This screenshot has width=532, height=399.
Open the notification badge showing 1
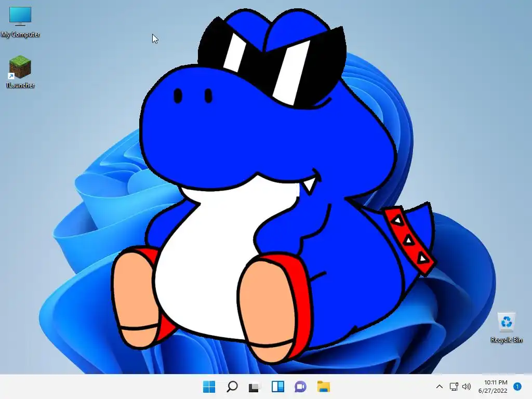point(517,387)
